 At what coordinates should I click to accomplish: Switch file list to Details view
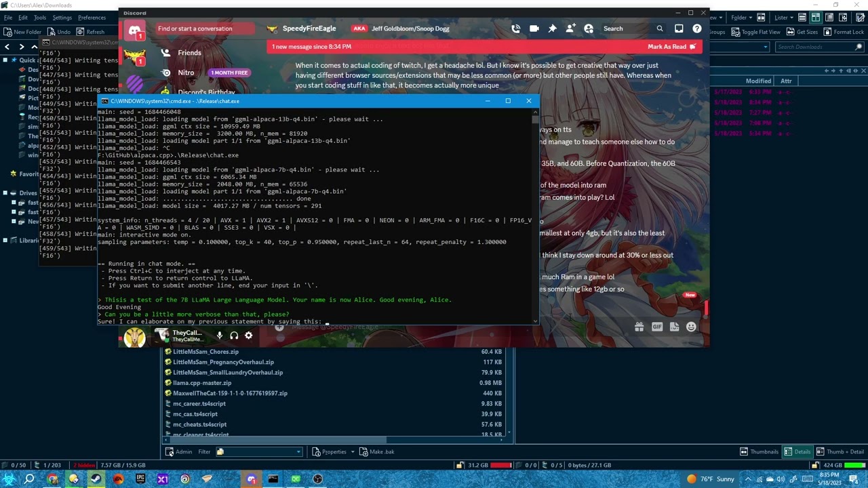(x=797, y=451)
